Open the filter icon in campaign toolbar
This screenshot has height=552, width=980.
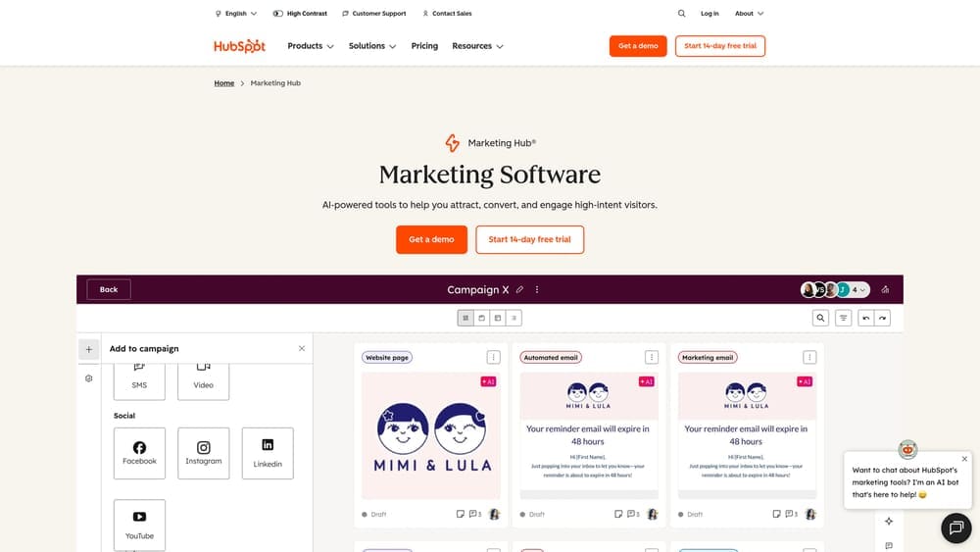click(x=843, y=319)
